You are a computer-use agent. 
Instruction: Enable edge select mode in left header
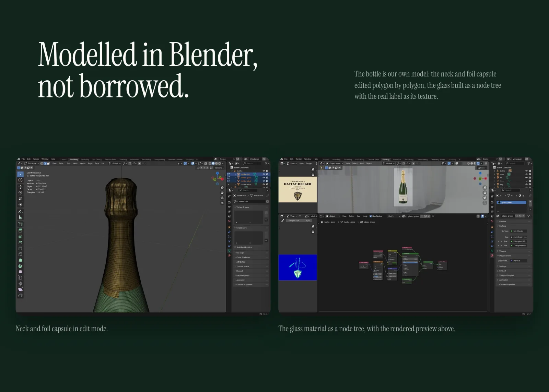click(45, 163)
